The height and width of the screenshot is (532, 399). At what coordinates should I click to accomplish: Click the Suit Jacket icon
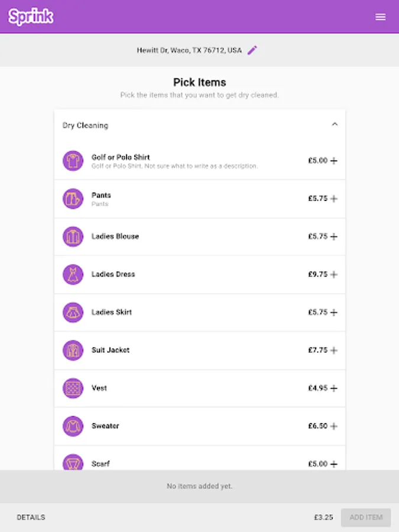[x=73, y=351]
